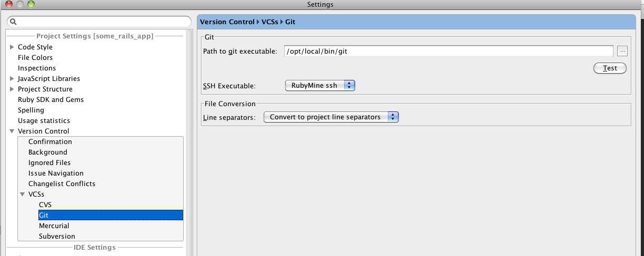Click the Test button

pyautogui.click(x=610, y=68)
